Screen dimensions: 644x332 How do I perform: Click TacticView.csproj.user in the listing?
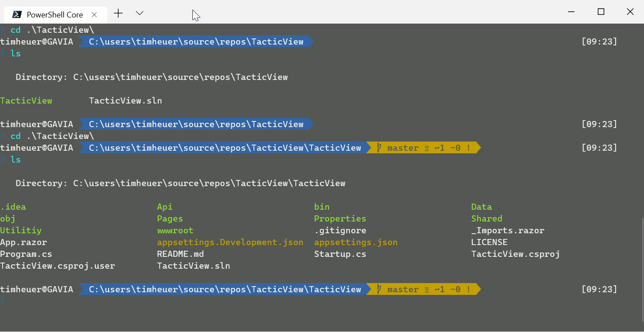click(x=58, y=266)
